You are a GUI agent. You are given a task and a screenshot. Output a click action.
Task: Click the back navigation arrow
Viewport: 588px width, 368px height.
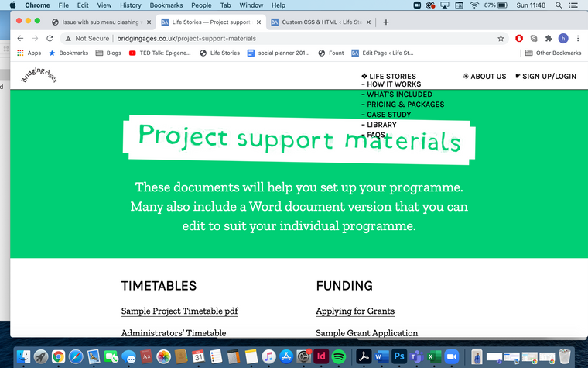coord(19,38)
